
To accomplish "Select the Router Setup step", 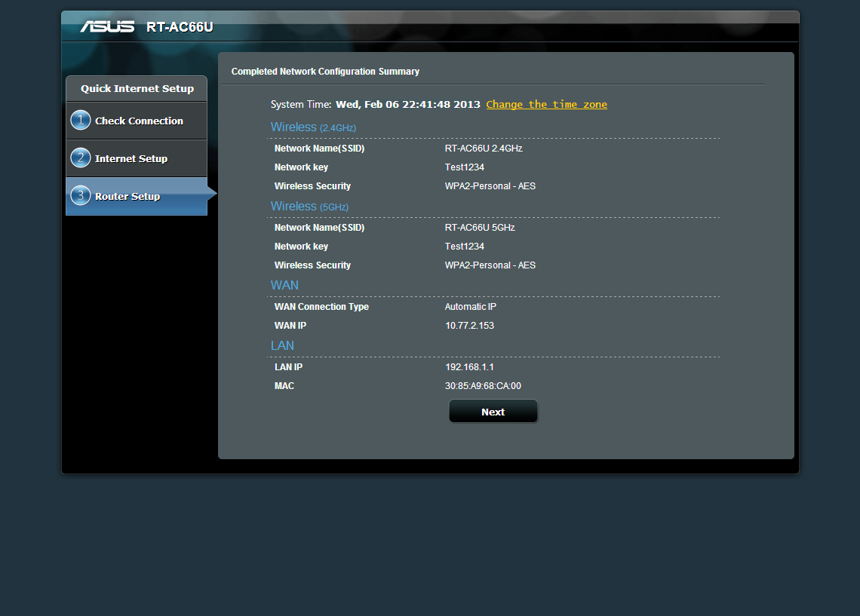I will pos(127,196).
